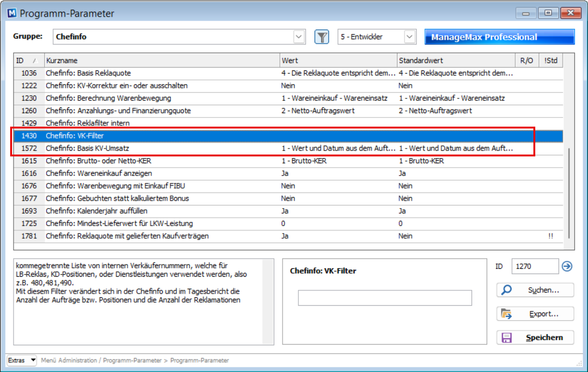588x372 pixels.
Task: Click the funnel filter icon
Action: (322, 37)
